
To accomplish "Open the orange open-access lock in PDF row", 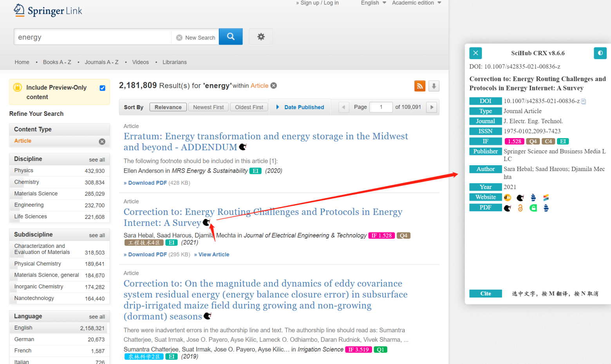I will [x=520, y=208].
